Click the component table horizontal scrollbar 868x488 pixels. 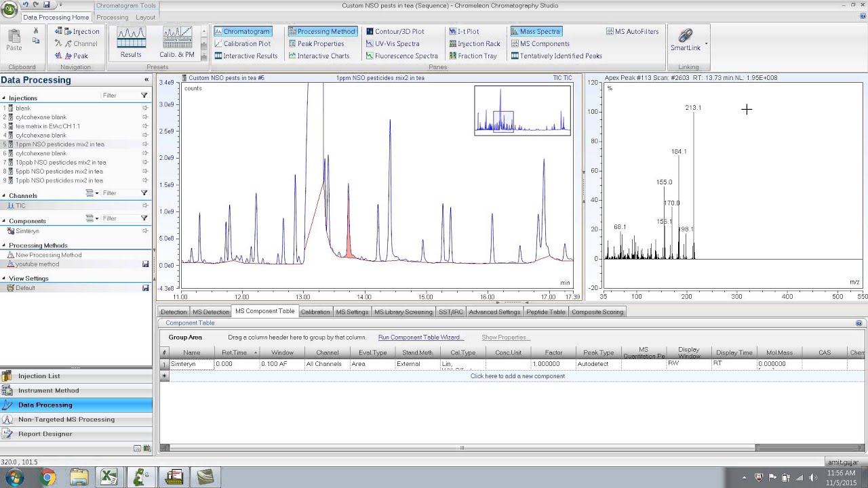[461, 448]
